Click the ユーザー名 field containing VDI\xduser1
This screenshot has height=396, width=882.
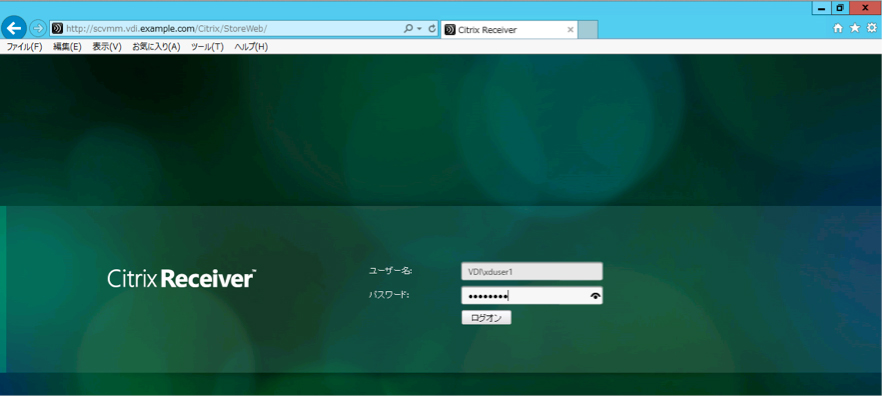tap(532, 272)
